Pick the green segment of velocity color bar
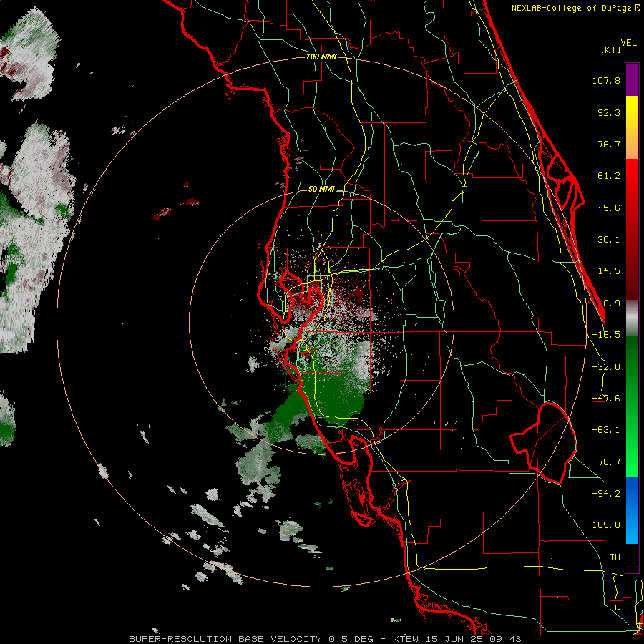Image resolution: width=644 pixels, height=644 pixels. point(632,406)
